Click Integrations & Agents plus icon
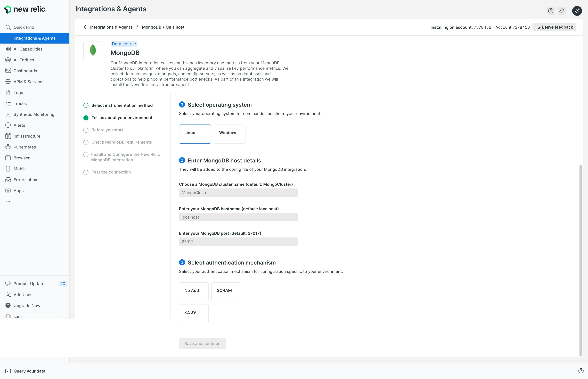Image resolution: width=588 pixels, height=379 pixels. pyautogui.click(x=8, y=38)
